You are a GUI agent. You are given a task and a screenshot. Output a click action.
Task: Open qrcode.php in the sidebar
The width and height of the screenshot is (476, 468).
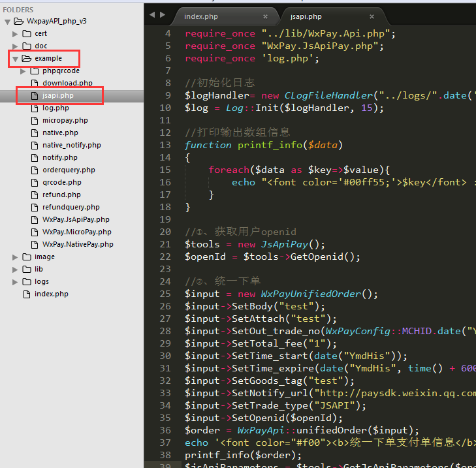tap(62, 183)
